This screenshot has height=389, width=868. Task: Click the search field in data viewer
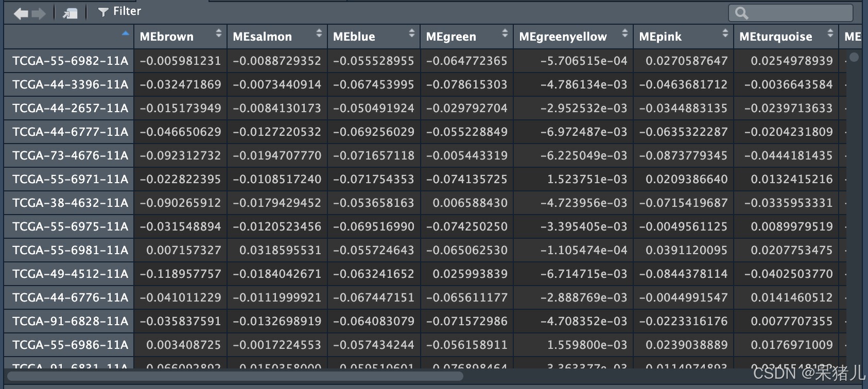(791, 13)
